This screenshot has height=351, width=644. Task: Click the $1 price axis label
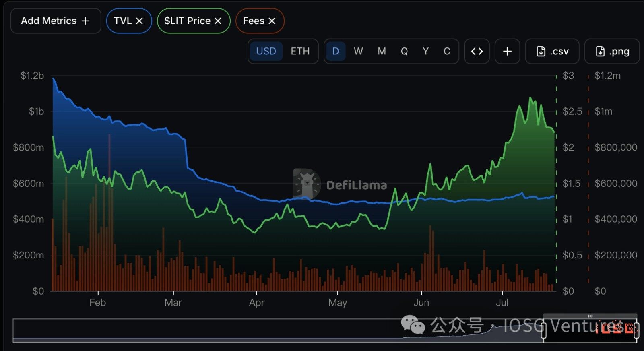pos(568,219)
